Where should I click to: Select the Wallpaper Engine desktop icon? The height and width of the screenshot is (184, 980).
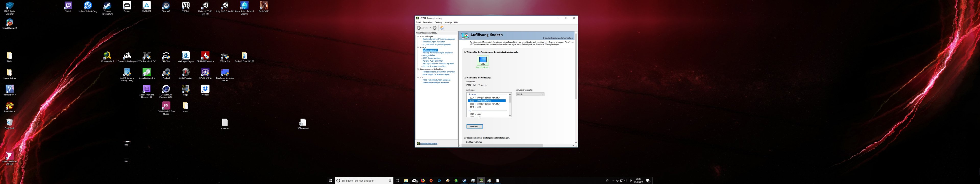coord(186,57)
